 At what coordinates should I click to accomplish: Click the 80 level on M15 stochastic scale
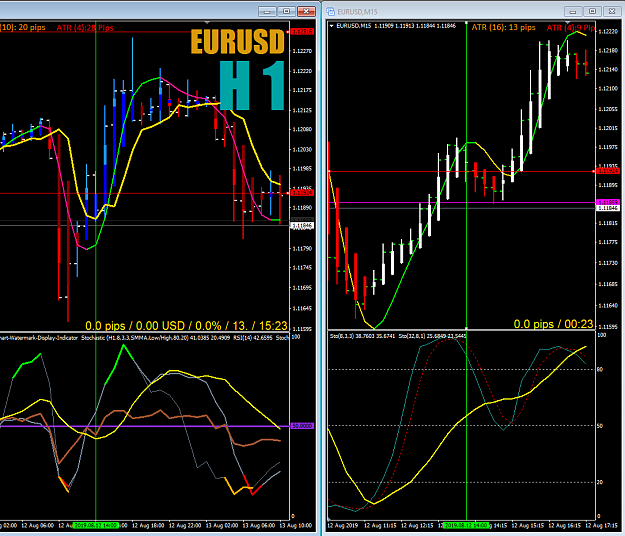(x=600, y=369)
